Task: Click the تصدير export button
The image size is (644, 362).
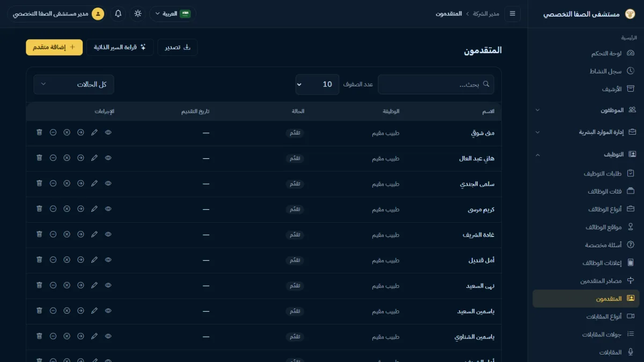Action: [x=177, y=47]
